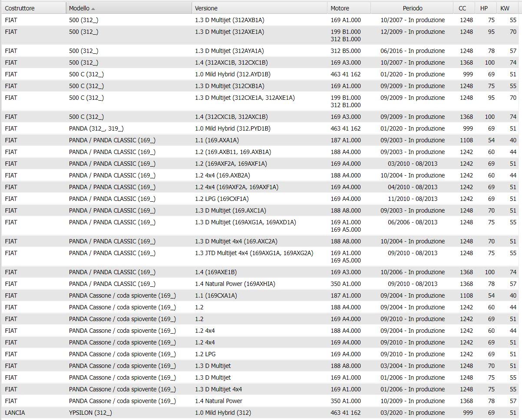
Task: Click the Motore column header
Action: [349, 8]
